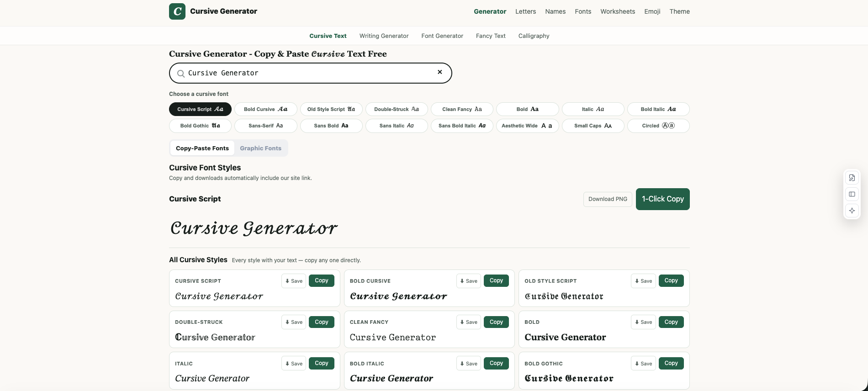Click the Download PNG button
868x391 pixels.
point(608,199)
